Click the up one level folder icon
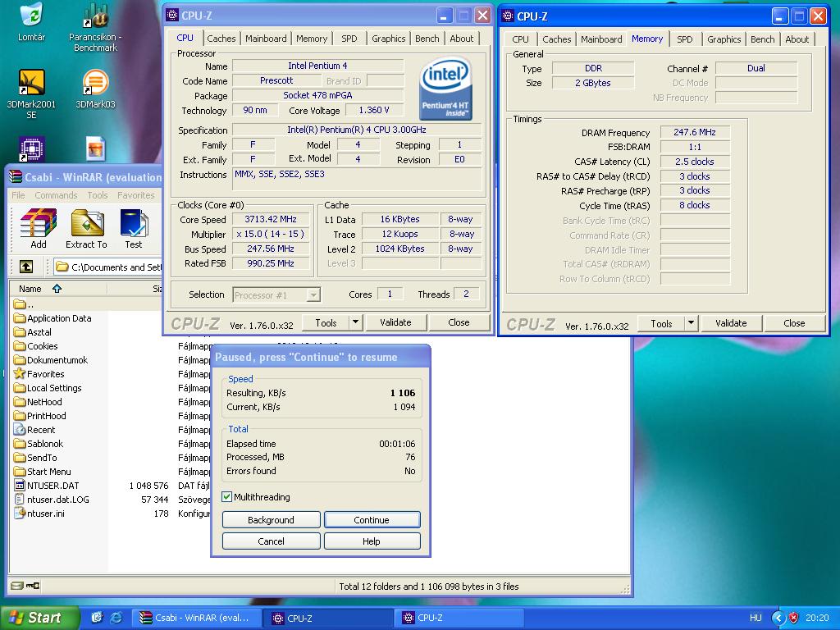The height and width of the screenshot is (630, 840). click(x=26, y=267)
